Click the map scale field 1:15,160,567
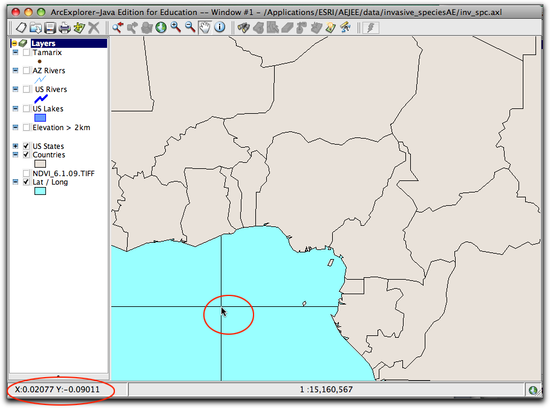The image size is (550, 408). 326,389
